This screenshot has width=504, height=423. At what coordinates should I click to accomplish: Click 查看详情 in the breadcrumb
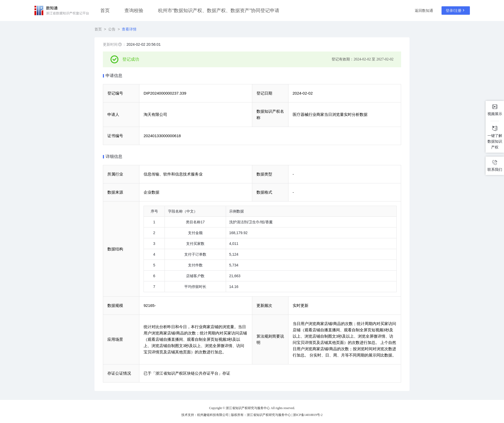pyautogui.click(x=129, y=29)
